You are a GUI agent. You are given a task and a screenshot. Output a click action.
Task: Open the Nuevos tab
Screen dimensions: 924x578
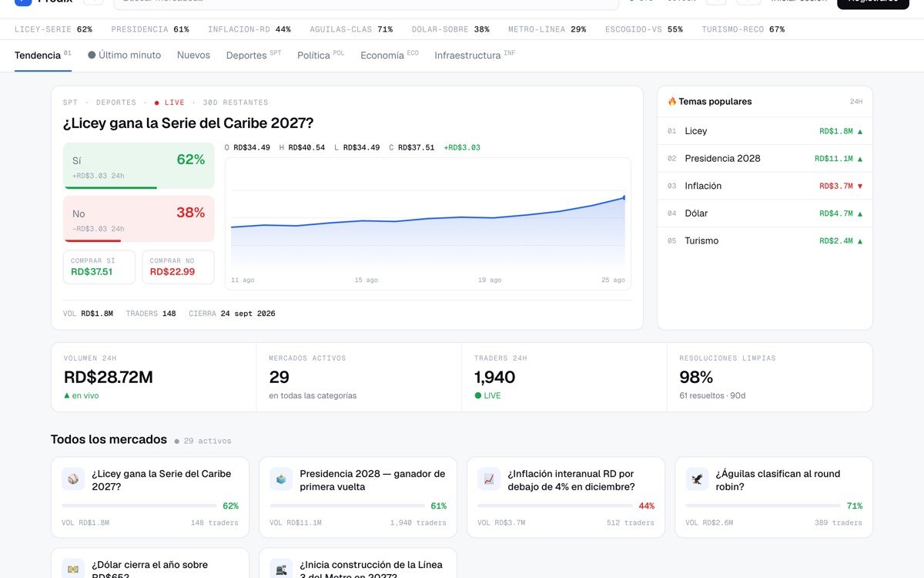[193, 55]
